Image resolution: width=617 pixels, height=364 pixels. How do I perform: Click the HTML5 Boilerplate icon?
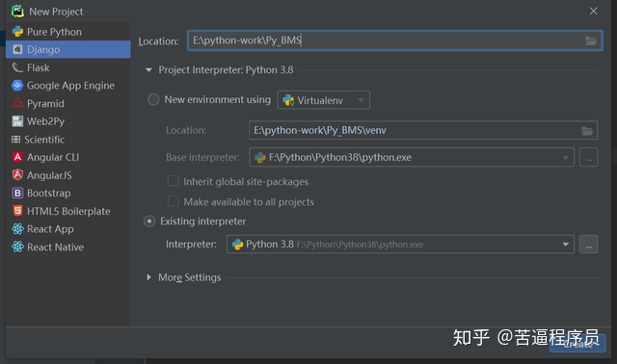point(17,211)
